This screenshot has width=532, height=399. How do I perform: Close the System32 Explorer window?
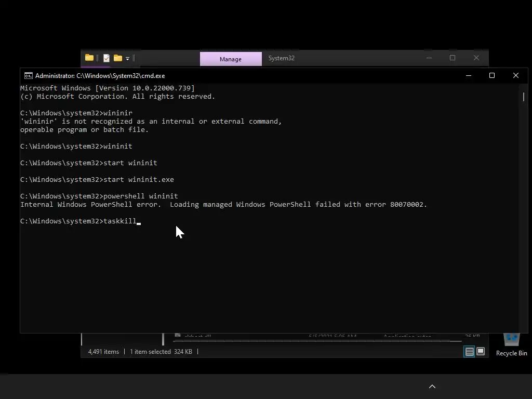pos(476,58)
